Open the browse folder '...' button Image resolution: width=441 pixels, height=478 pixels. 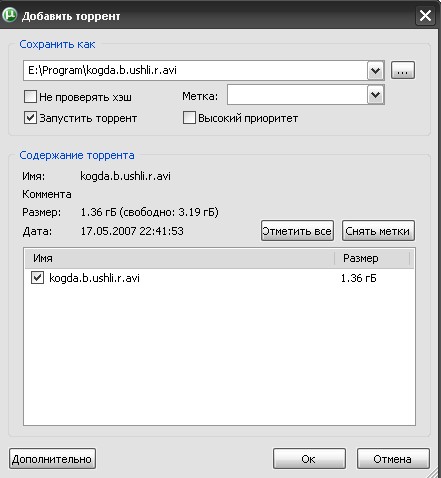[403, 70]
